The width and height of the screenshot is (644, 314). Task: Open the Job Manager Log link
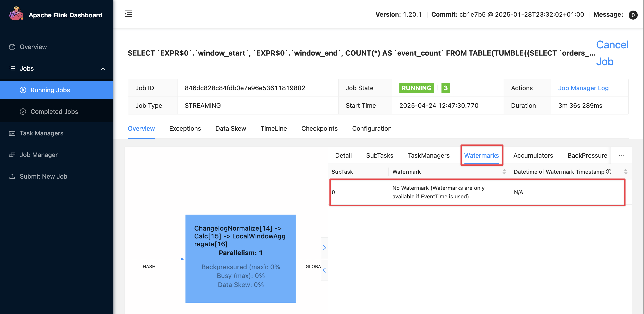583,88
